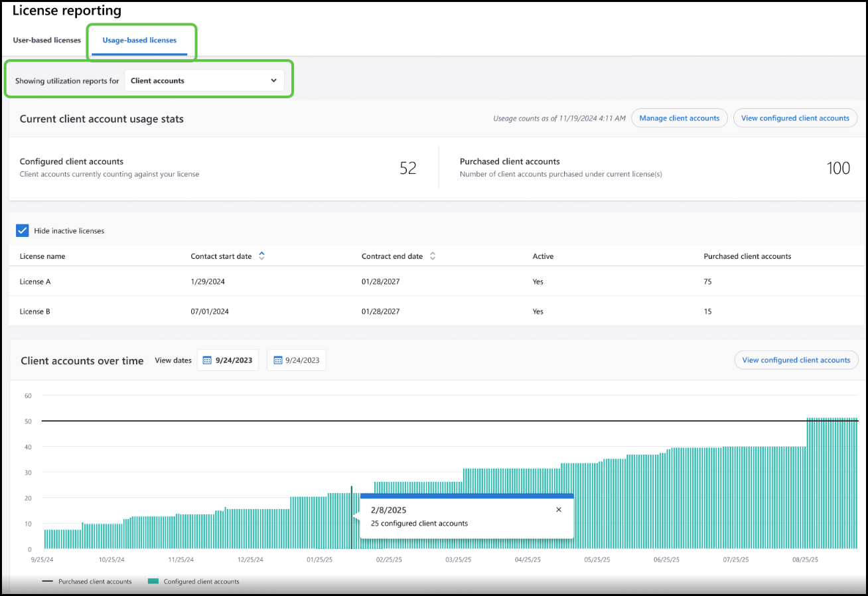Open the end date calendar icon

click(277, 360)
